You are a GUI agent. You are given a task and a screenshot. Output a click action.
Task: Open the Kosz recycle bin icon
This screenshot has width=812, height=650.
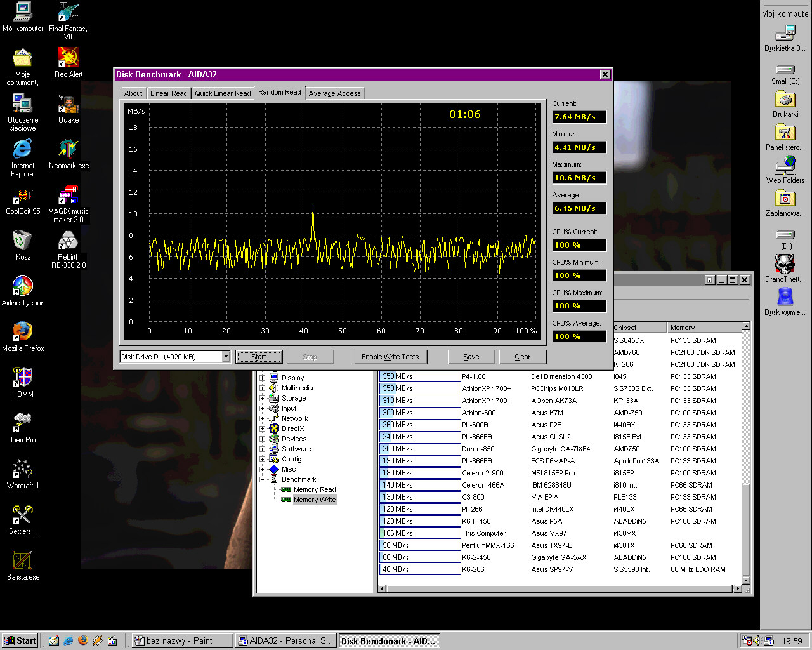(23, 244)
